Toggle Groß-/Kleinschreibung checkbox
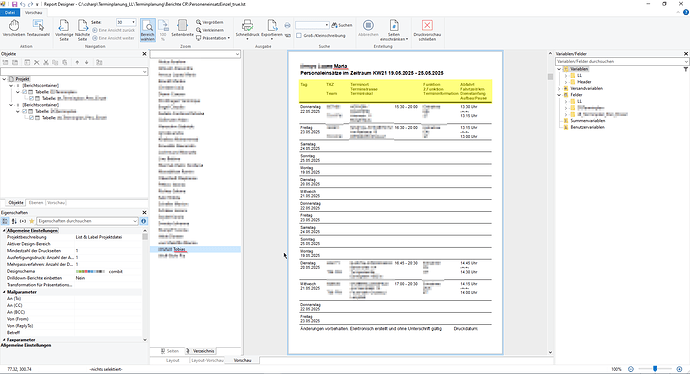Screen dimensions: 690x374 299,36
